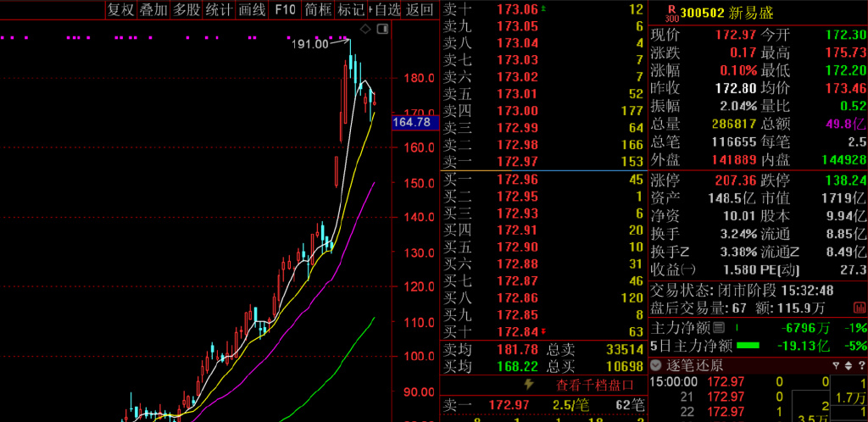
Task: Expand more sell levels arrow at 卖十
Action: click(543, 10)
